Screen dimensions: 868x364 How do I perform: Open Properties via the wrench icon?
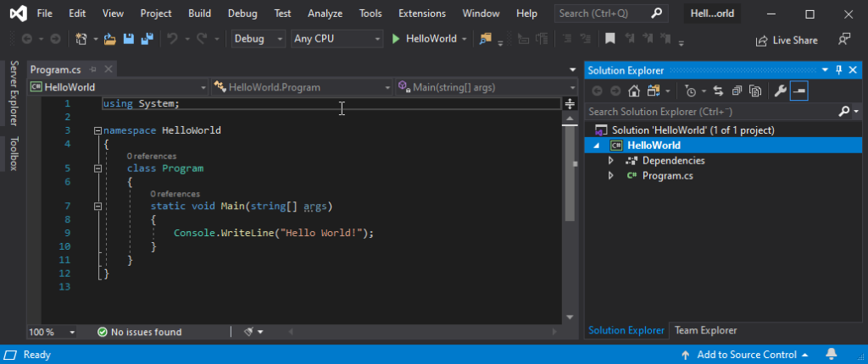(x=778, y=91)
